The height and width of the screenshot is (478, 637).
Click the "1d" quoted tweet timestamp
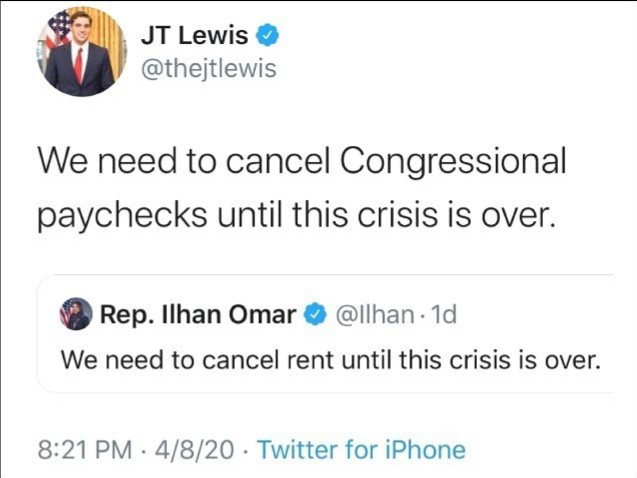(439, 315)
